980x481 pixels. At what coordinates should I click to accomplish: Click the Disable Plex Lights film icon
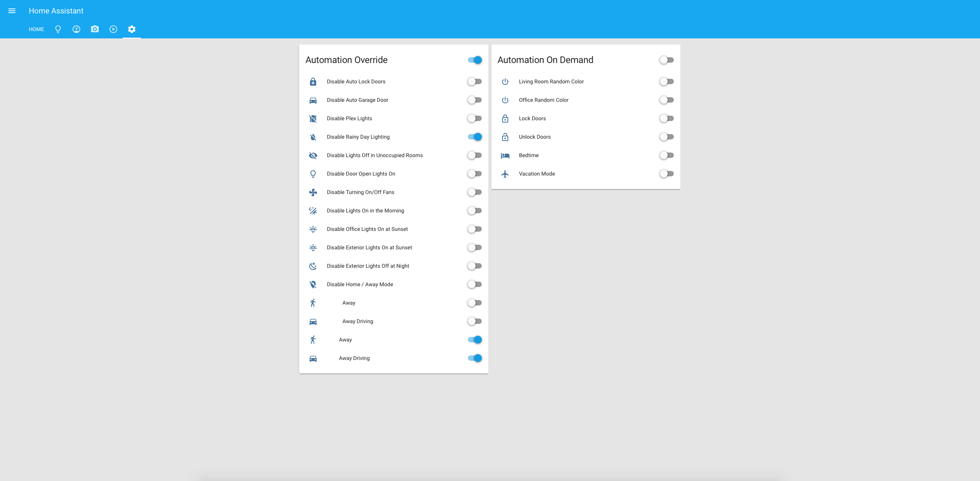coord(313,118)
